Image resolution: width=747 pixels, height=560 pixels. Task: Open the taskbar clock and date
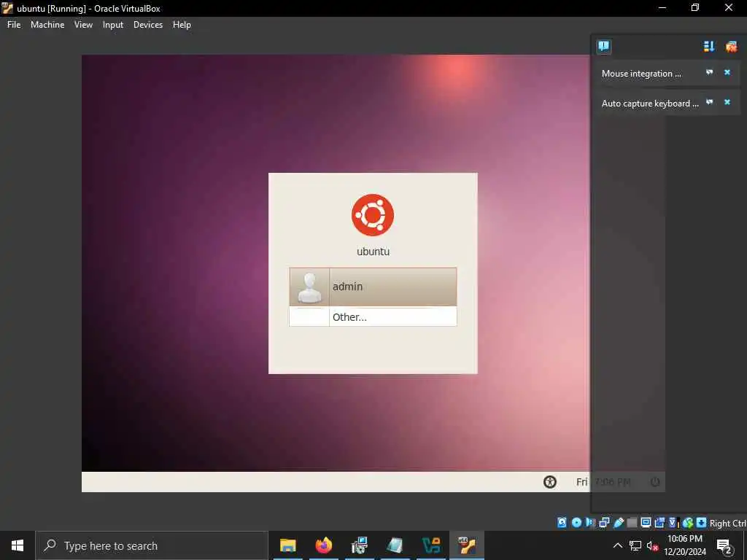point(684,545)
